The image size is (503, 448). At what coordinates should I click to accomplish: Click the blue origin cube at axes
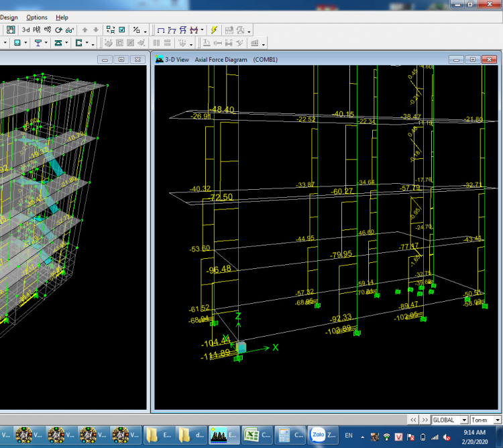(x=241, y=347)
